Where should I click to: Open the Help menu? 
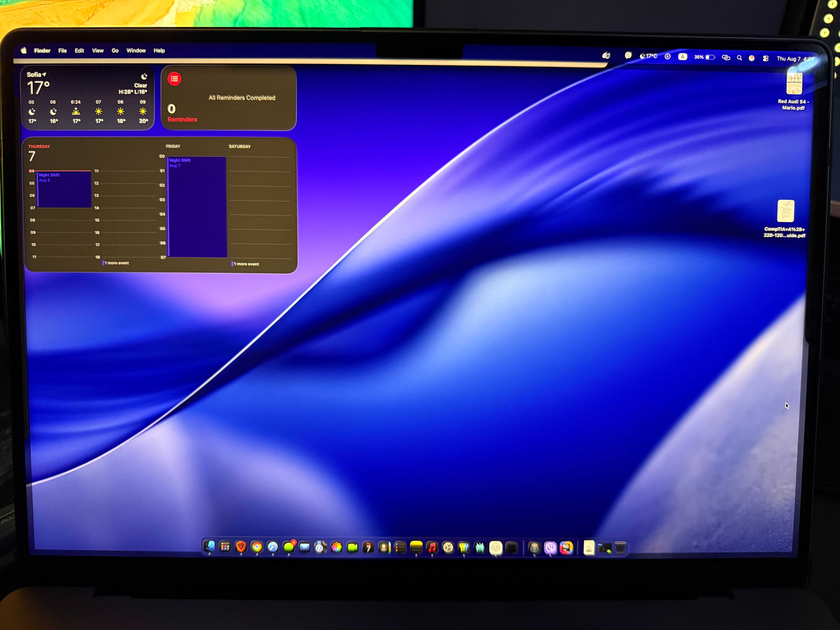point(159,50)
